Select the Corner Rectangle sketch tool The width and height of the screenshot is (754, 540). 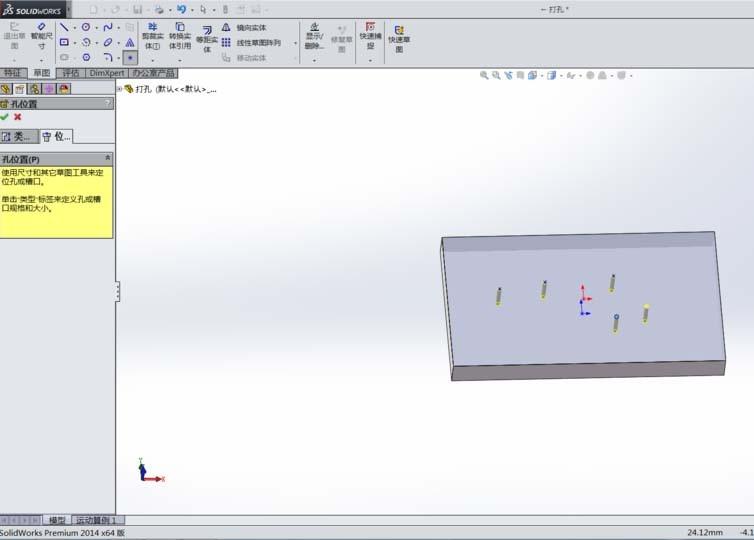pyautogui.click(x=64, y=42)
